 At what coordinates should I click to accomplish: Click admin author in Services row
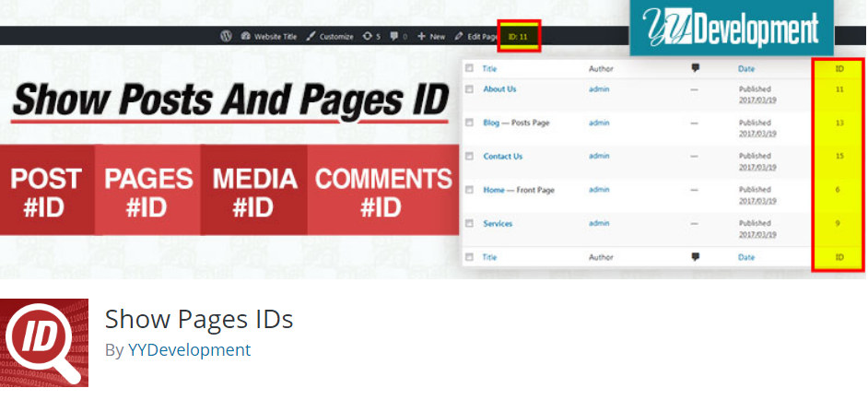(x=599, y=223)
